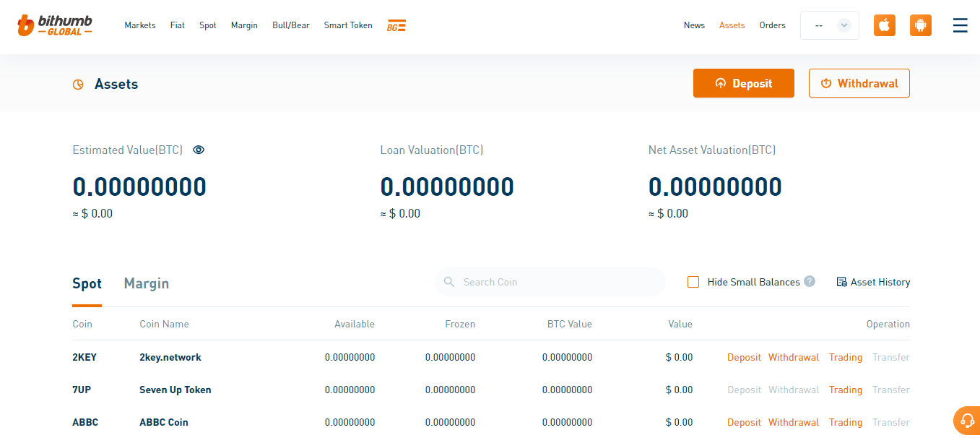The width and height of the screenshot is (980, 438).
Task: Toggle the estimated value eye icon
Action: pyautogui.click(x=199, y=150)
